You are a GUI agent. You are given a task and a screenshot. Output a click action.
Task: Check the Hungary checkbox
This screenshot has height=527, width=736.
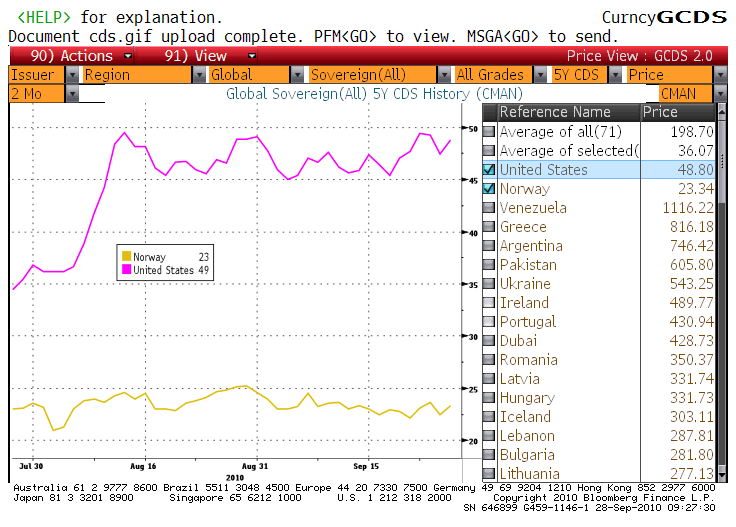489,397
